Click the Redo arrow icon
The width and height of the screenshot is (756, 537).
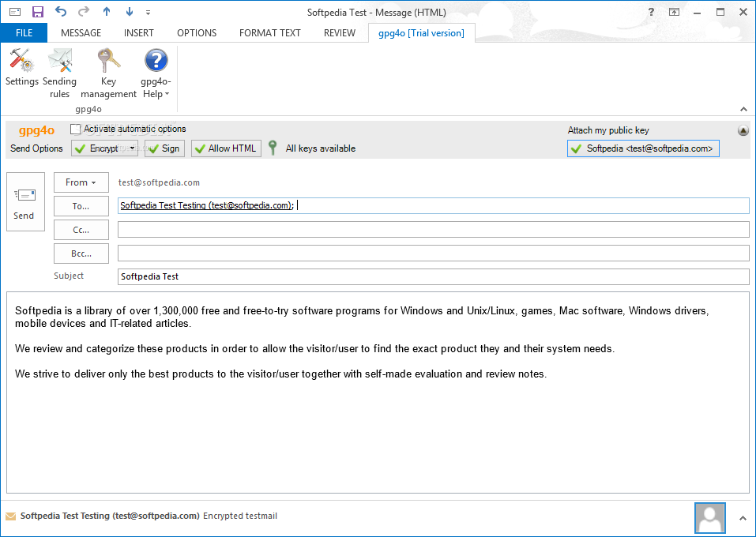point(84,12)
